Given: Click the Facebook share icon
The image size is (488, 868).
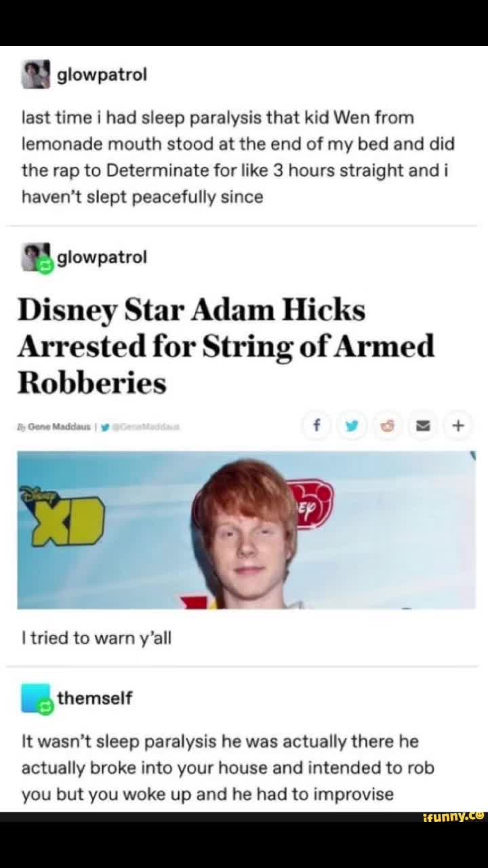Looking at the screenshot, I should [316, 426].
